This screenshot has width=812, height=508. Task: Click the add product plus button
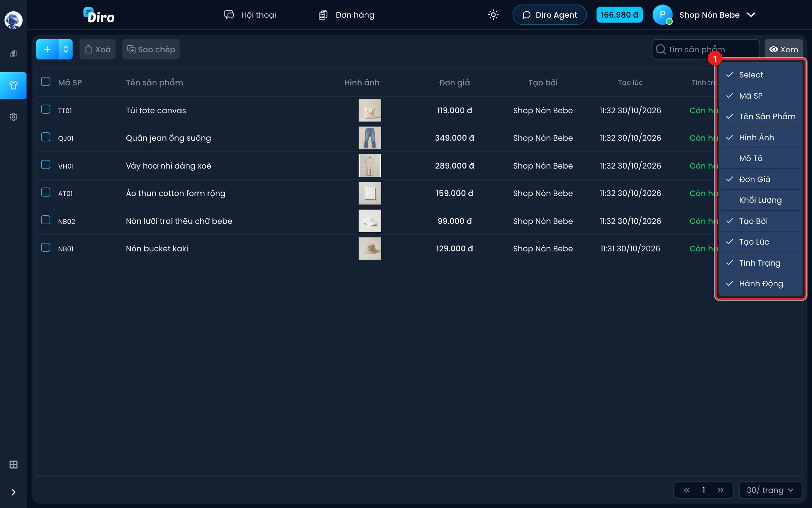point(47,49)
